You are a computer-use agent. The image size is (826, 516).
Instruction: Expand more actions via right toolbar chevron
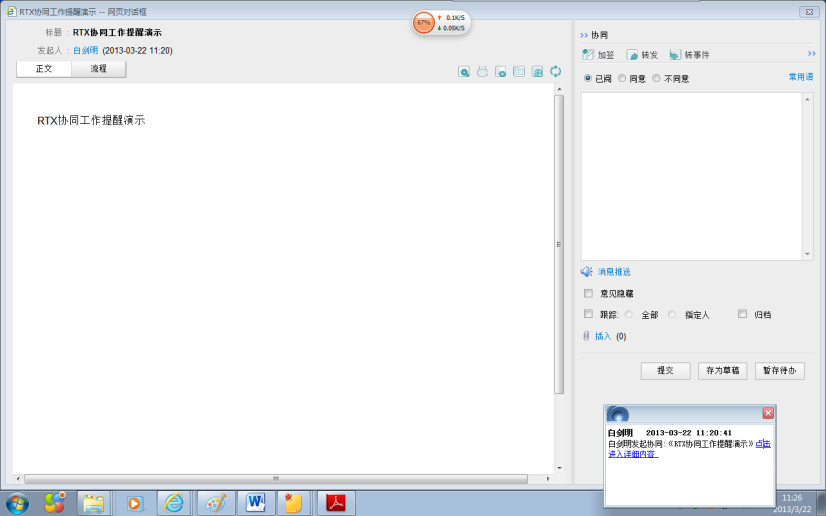click(811, 54)
